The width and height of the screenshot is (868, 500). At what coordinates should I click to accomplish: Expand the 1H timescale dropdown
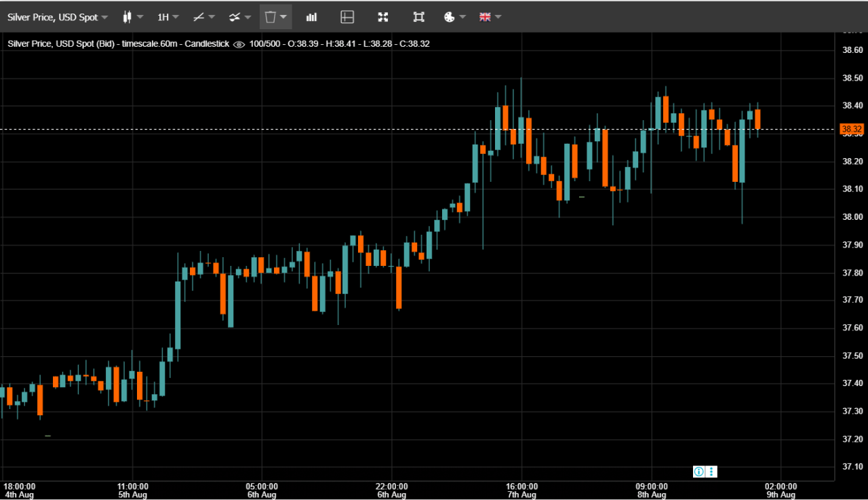point(167,17)
